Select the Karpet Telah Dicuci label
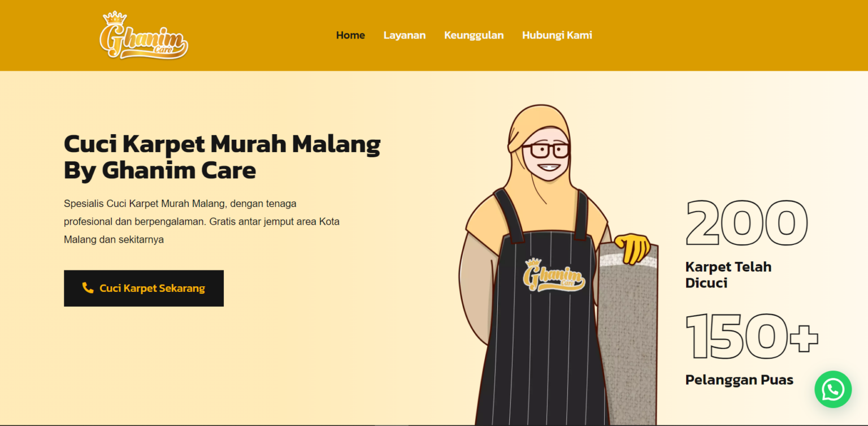The height and width of the screenshot is (426, 868). click(728, 275)
